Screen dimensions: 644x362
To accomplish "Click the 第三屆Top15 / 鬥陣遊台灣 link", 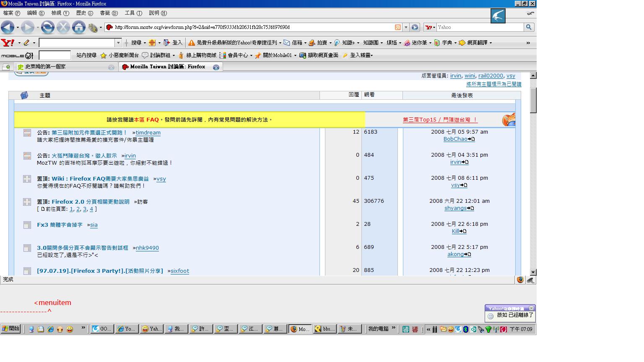I will click(440, 120).
